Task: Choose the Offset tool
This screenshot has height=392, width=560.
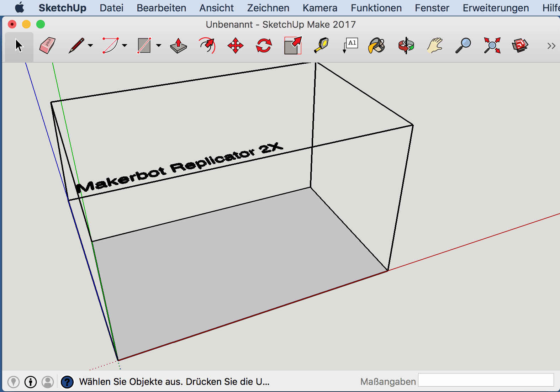Action: coord(207,46)
